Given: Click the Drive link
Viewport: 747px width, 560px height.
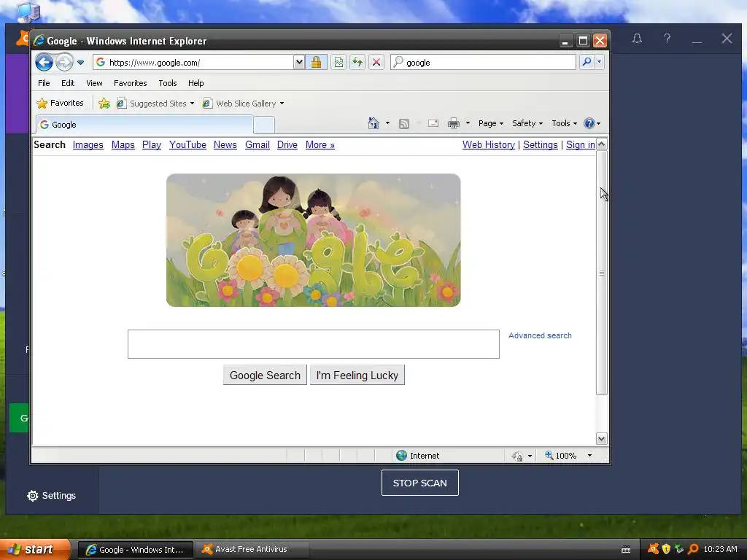Looking at the screenshot, I should (287, 145).
